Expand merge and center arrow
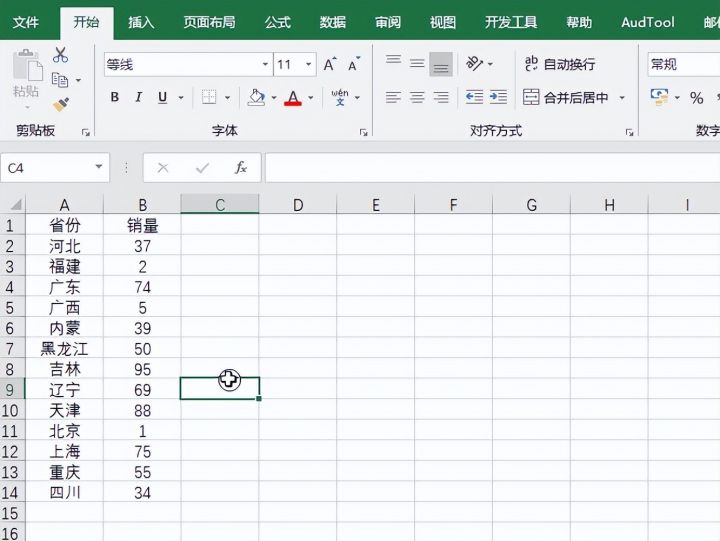The height and width of the screenshot is (541, 720). 622,97
